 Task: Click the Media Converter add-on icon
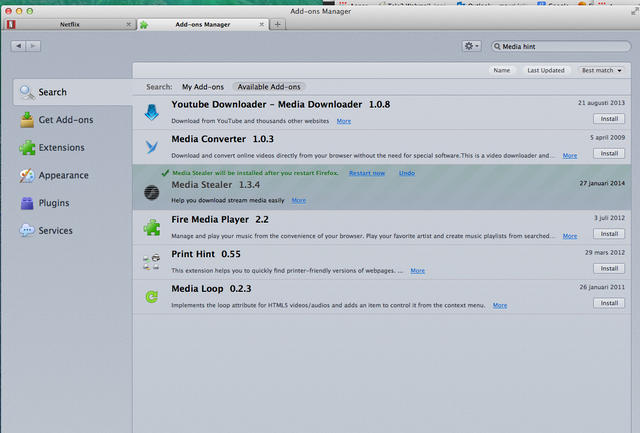tap(152, 147)
